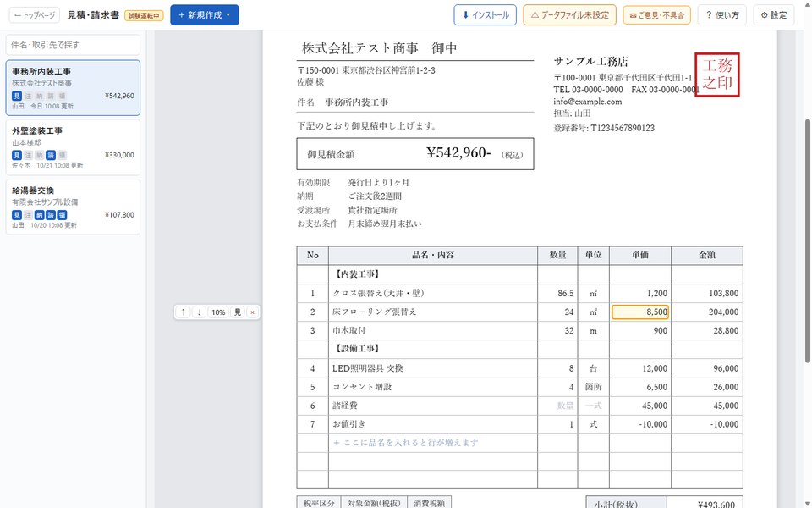Click the quantity cell 86.5
Screen dimensions: 812x508
557,294
